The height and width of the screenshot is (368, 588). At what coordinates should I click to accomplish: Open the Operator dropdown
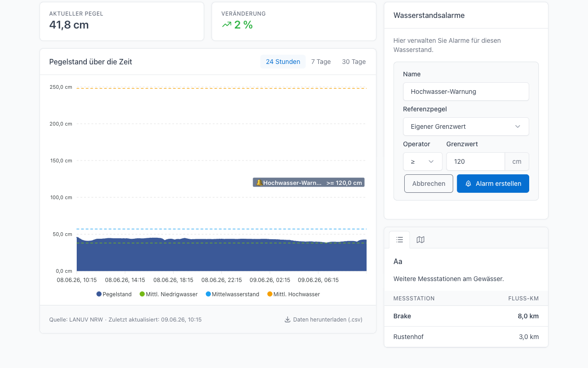tap(423, 161)
